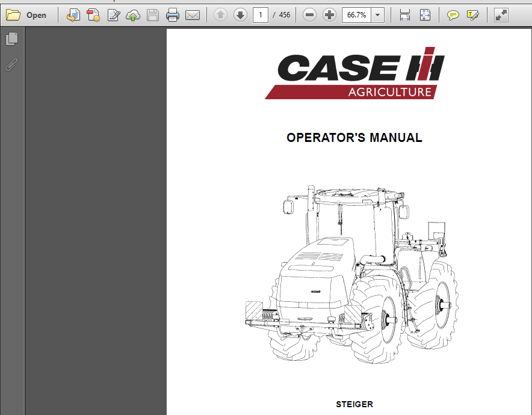Zoom in with plus button
Viewport: 532px width, 415px height.
pyautogui.click(x=329, y=14)
